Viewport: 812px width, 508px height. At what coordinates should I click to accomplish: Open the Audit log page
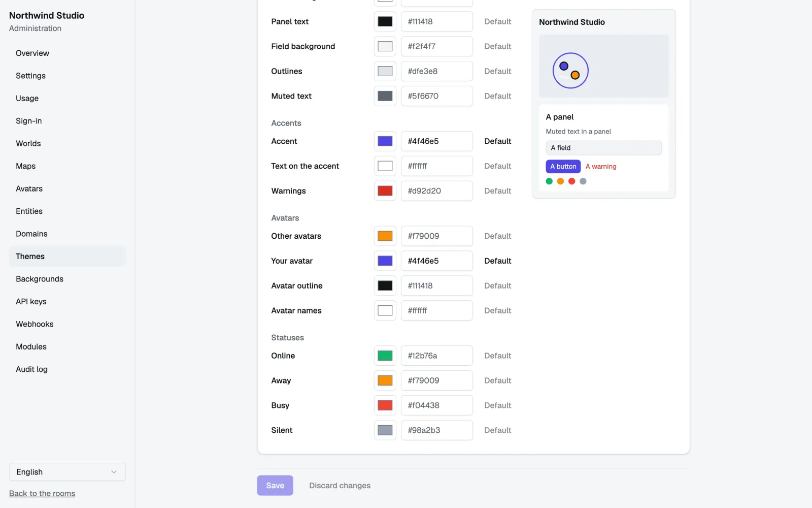pyautogui.click(x=67, y=369)
